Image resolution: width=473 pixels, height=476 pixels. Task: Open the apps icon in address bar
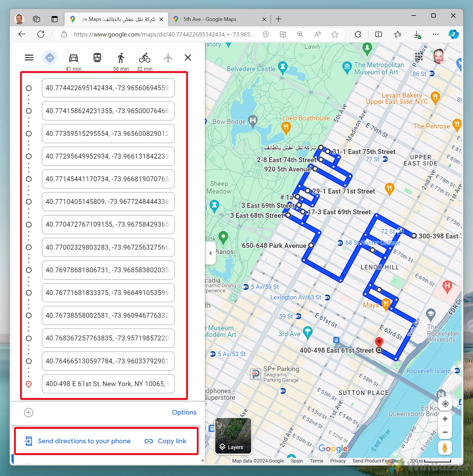point(283,34)
